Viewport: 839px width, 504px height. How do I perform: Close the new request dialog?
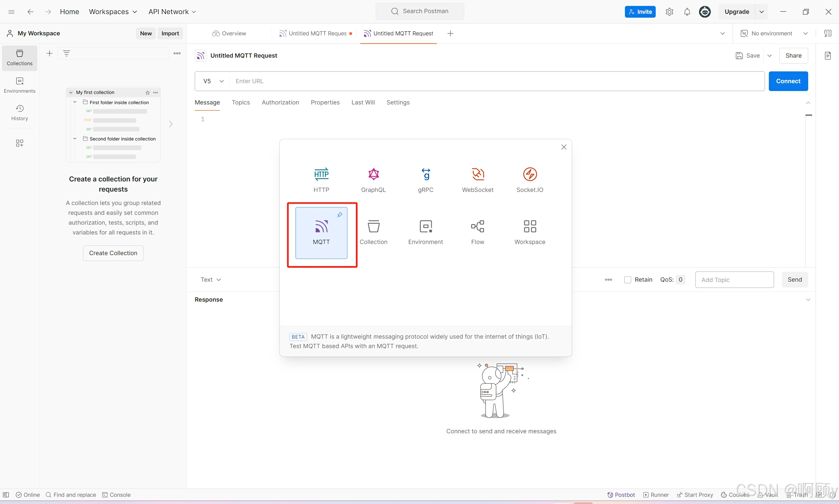tap(564, 147)
